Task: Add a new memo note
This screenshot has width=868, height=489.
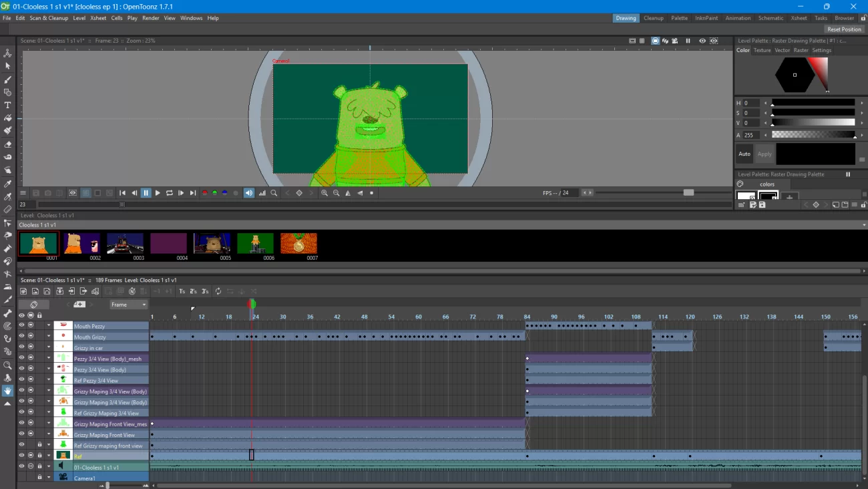Action: point(79,305)
